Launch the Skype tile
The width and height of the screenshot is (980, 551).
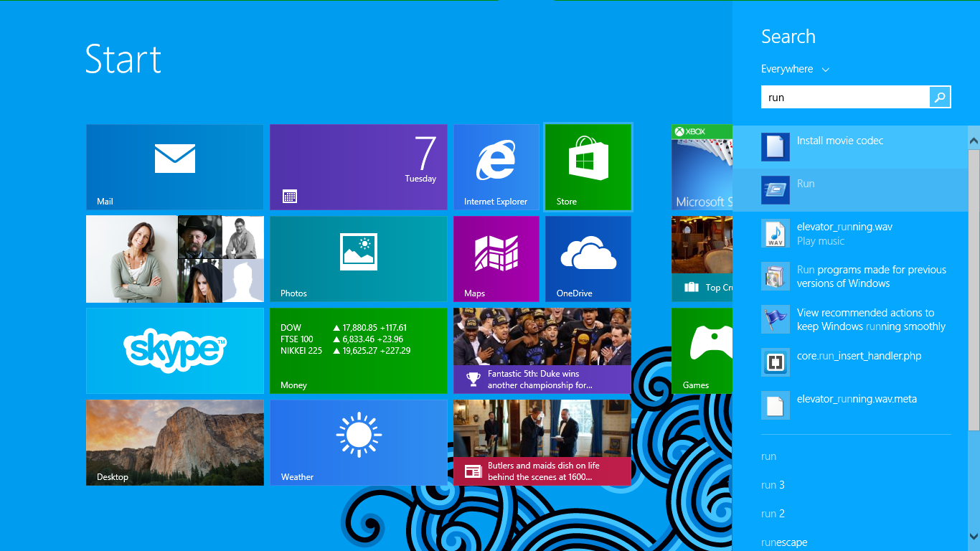tap(175, 351)
